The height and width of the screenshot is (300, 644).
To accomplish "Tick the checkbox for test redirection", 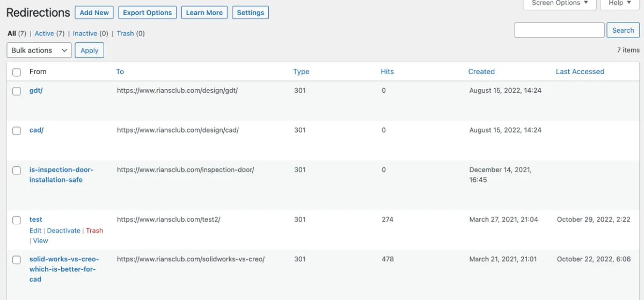I will point(17,220).
